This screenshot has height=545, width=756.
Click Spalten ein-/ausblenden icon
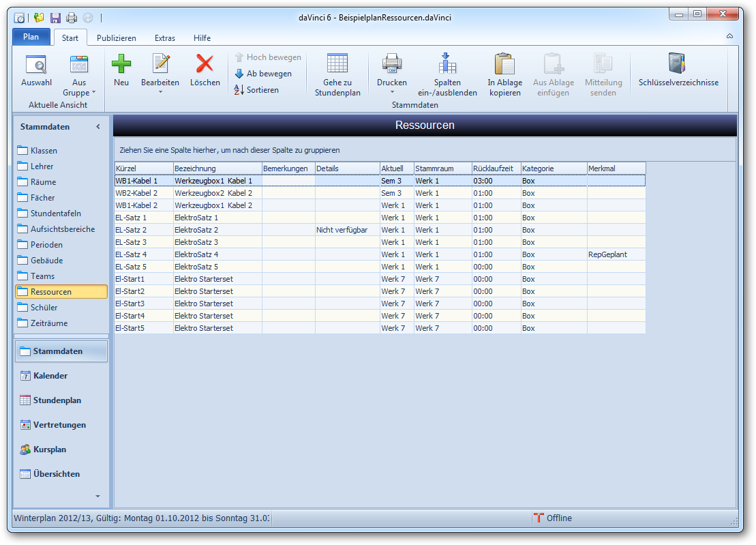click(x=447, y=63)
